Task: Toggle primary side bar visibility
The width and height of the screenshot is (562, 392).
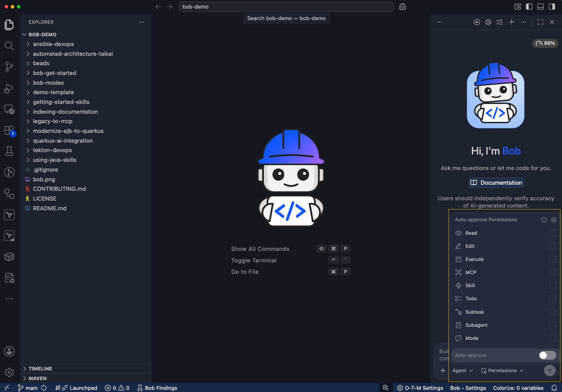Action: pyautogui.click(x=529, y=7)
